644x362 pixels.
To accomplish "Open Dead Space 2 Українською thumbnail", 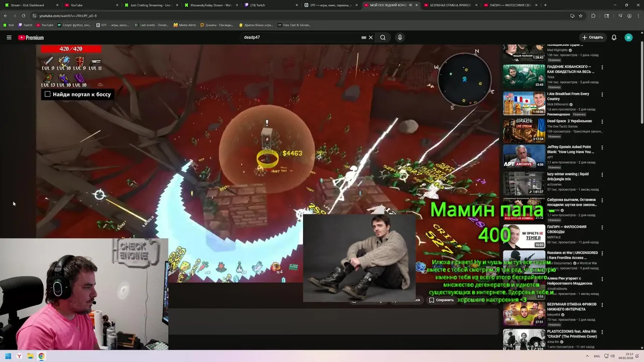I will tap(524, 130).
